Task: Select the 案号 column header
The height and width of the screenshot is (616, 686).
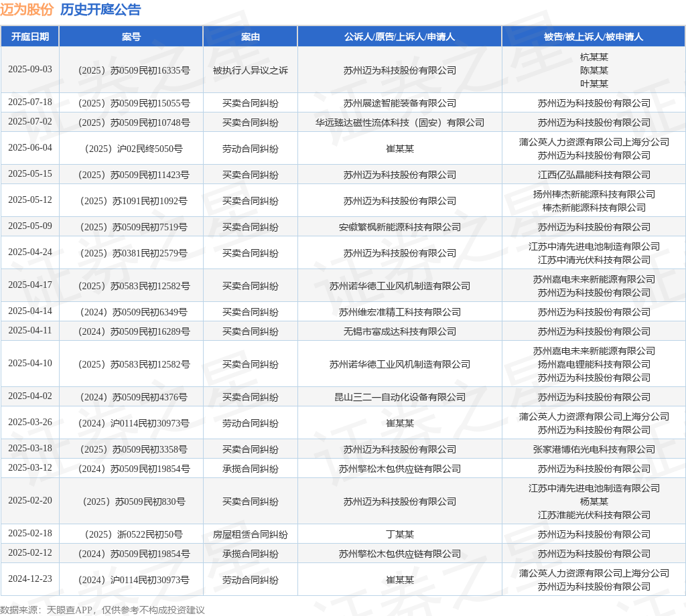Action: (131, 37)
